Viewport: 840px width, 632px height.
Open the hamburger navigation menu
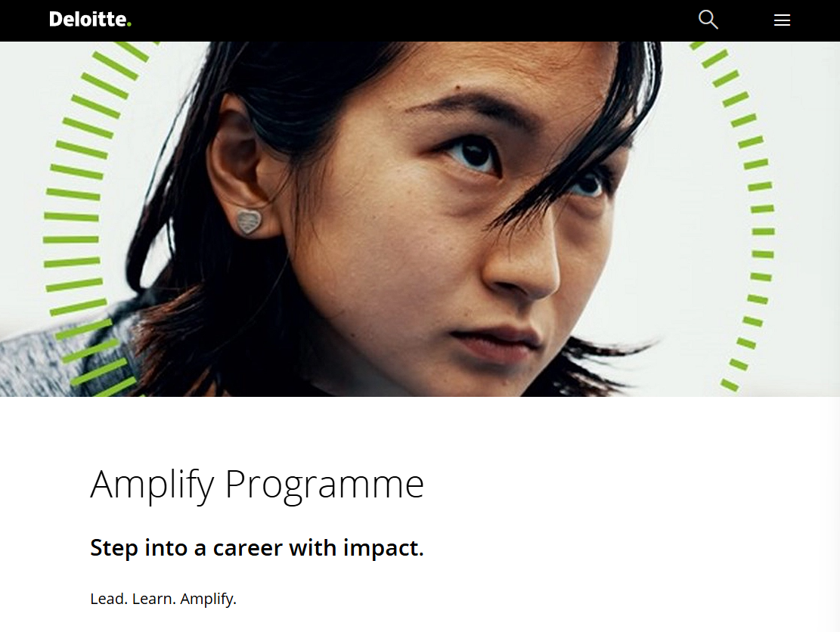(x=782, y=20)
